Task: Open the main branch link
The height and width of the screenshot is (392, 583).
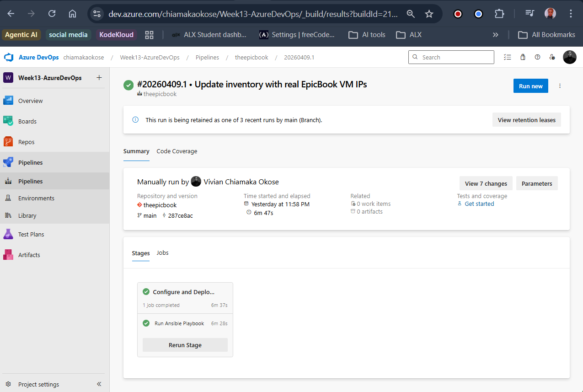Action: coord(150,215)
